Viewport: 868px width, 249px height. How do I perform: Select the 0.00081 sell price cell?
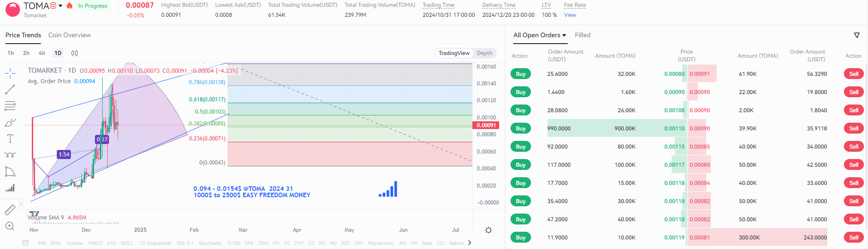699,238
